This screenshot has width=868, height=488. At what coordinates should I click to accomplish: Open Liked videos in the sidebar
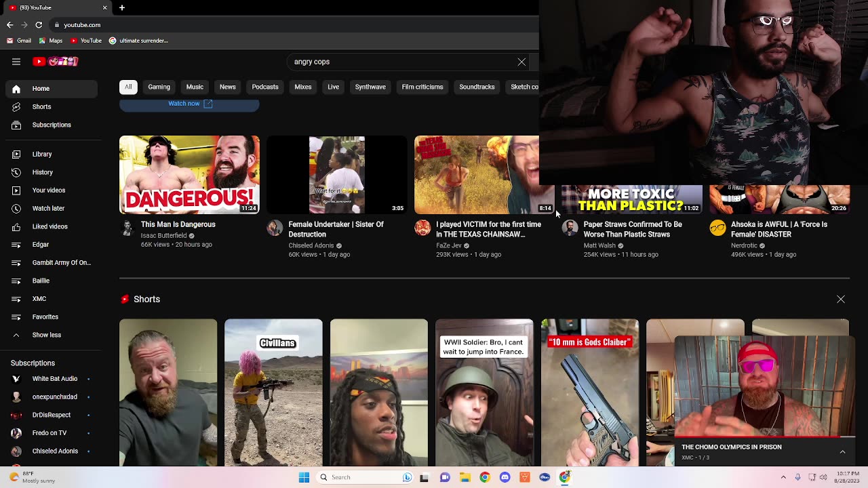52,227
